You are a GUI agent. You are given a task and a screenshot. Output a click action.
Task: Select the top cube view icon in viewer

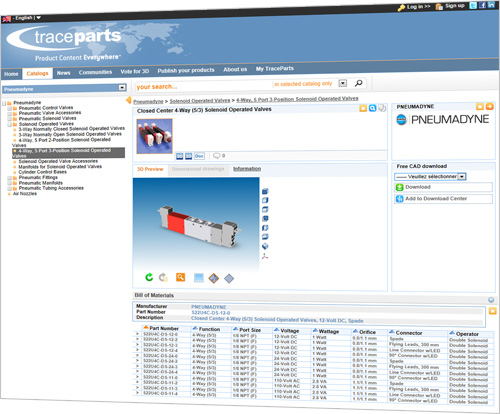[x=265, y=191]
